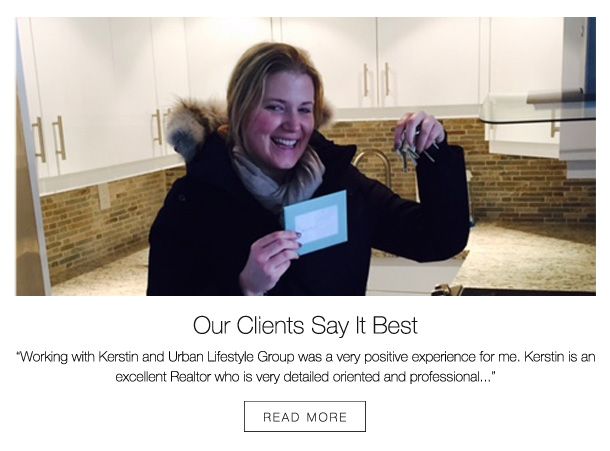Open the client testimonial photo
The image size is (610, 451).
[306, 156]
